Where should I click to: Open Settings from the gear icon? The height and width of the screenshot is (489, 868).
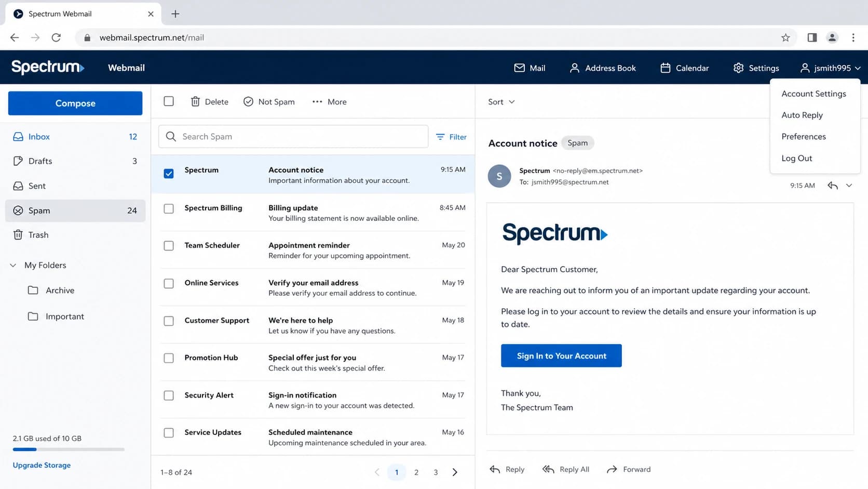pos(738,68)
